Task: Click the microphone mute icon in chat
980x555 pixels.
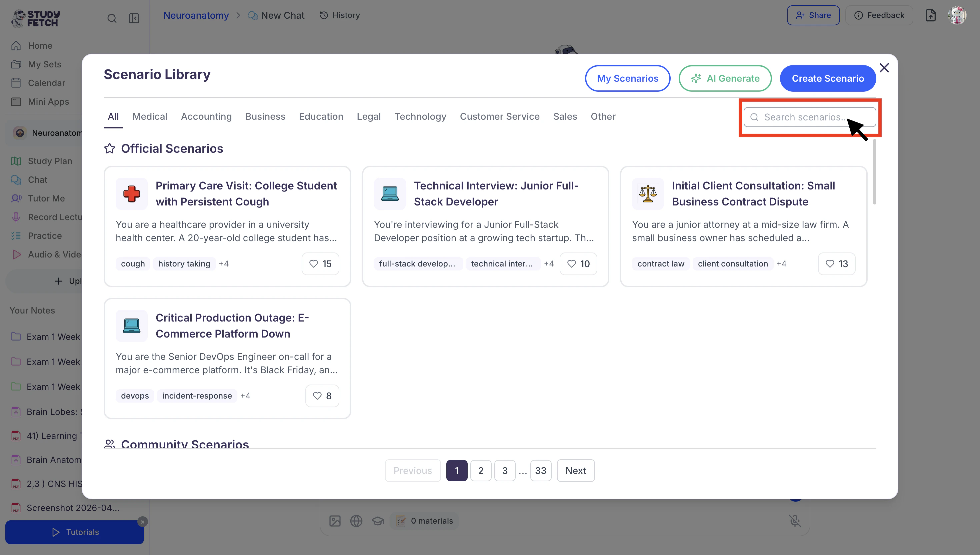Action: [x=795, y=521]
